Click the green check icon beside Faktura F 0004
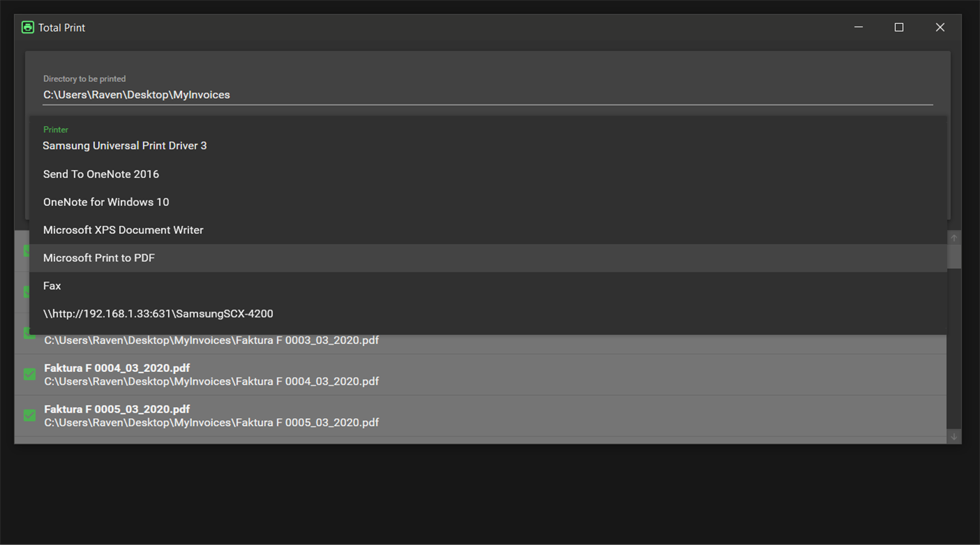 tap(29, 374)
